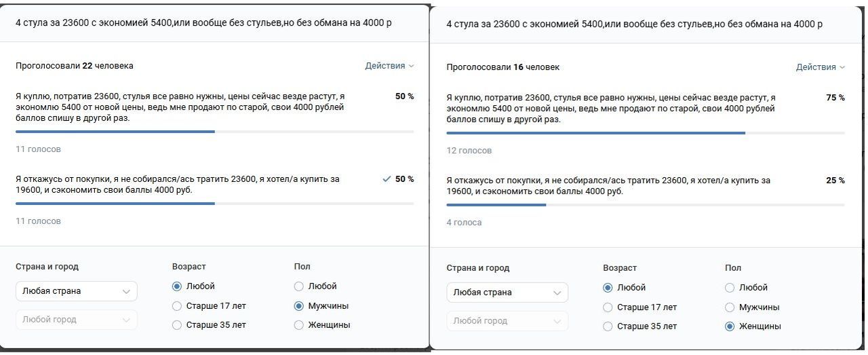
Task: Choose Женщины gender radio in right panel
Action: coord(730,326)
